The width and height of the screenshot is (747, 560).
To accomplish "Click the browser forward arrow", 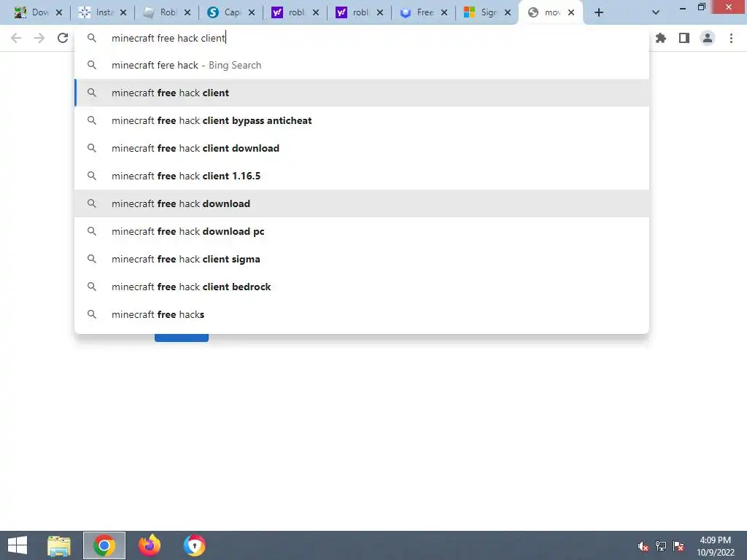I will click(39, 38).
